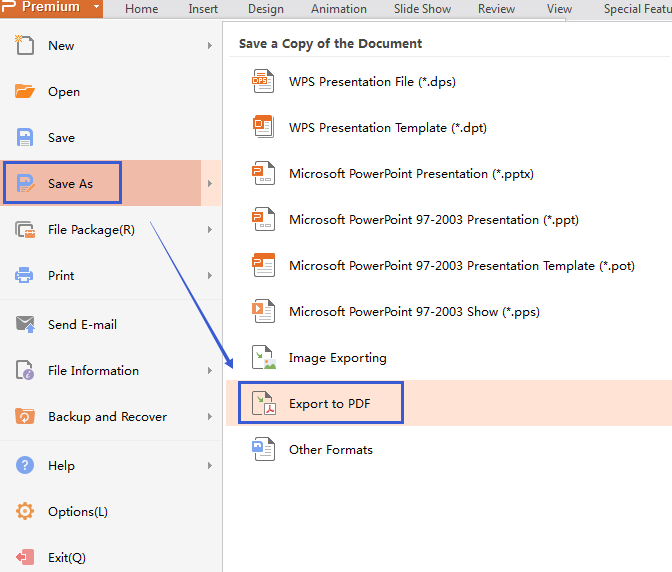Select 'Image Exporting' label

click(x=338, y=358)
